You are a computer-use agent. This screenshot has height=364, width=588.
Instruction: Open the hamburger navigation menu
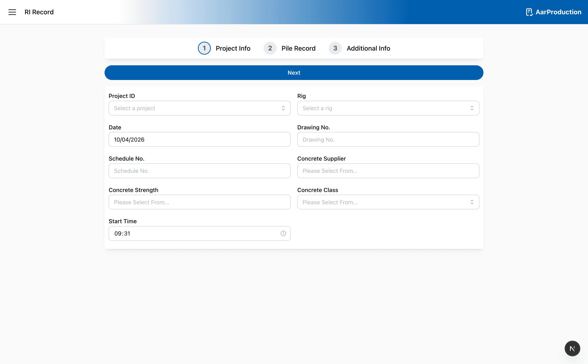point(12,12)
